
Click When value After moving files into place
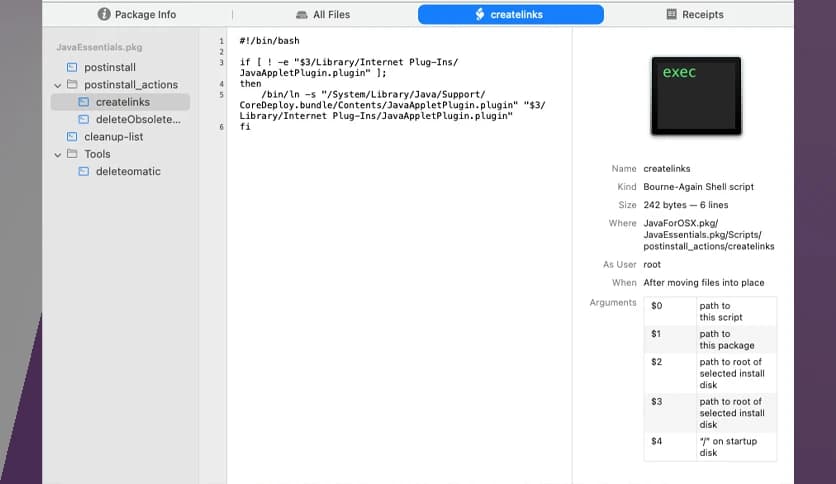[x=704, y=283]
